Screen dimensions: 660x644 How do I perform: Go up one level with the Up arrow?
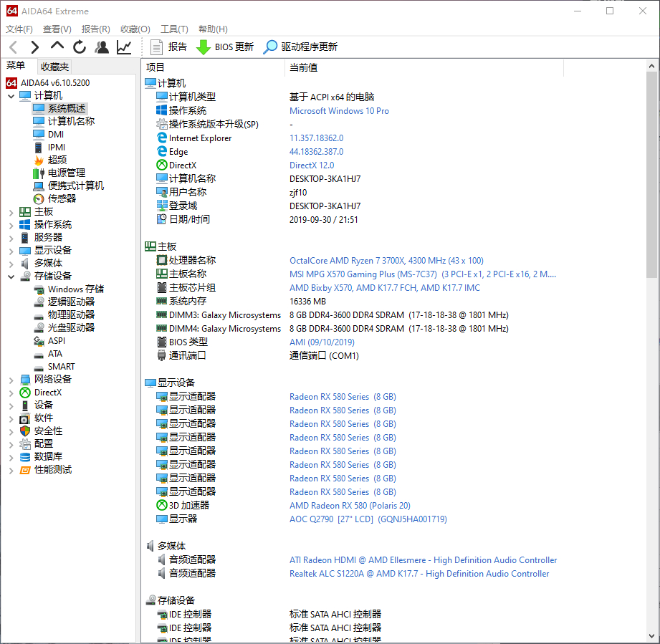tap(57, 47)
